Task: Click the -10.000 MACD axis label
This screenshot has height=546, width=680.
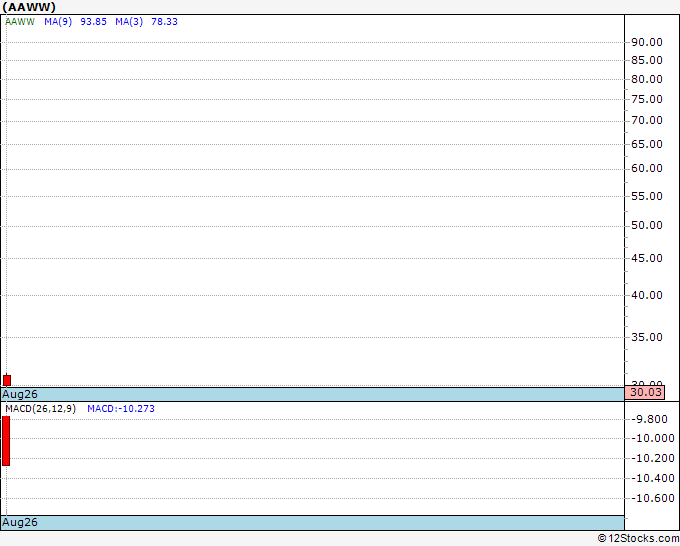Action: pyautogui.click(x=652, y=438)
